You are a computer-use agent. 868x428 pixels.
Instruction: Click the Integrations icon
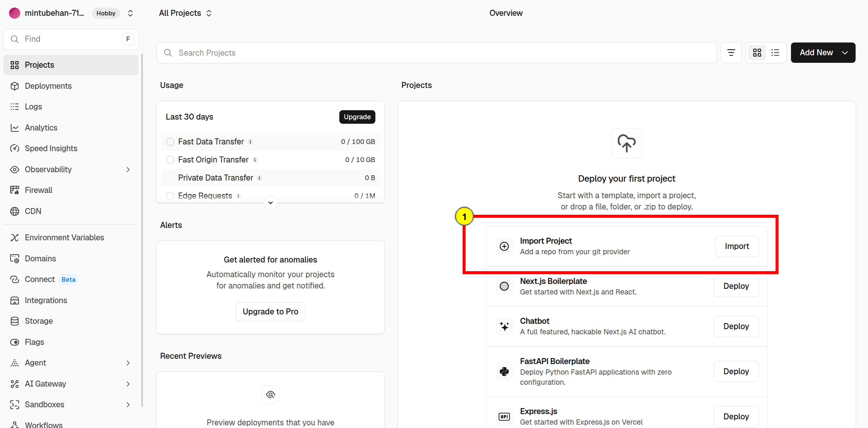pos(15,301)
